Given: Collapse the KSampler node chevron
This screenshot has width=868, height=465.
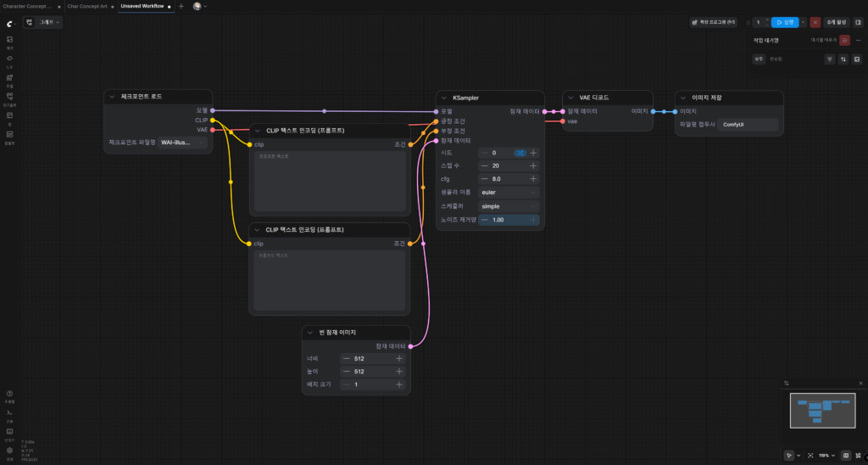Looking at the screenshot, I should click(444, 98).
